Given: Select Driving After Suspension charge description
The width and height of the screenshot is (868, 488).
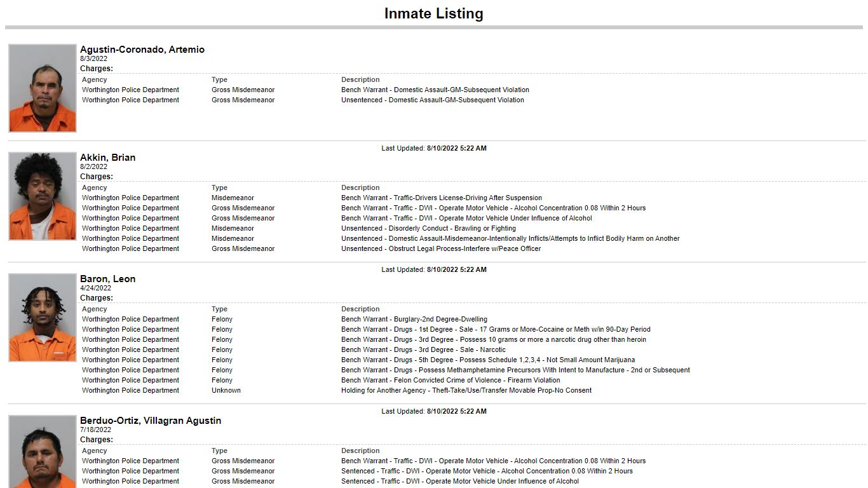Looking at the screenshot, I should [x=442, y=198].
